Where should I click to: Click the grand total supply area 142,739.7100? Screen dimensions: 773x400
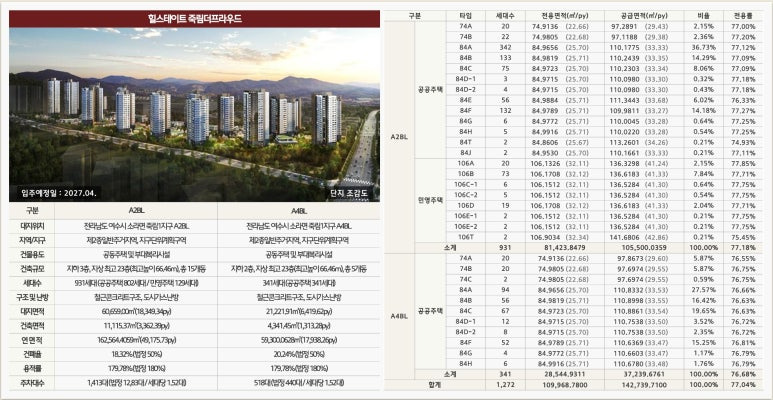pos(643,384)
